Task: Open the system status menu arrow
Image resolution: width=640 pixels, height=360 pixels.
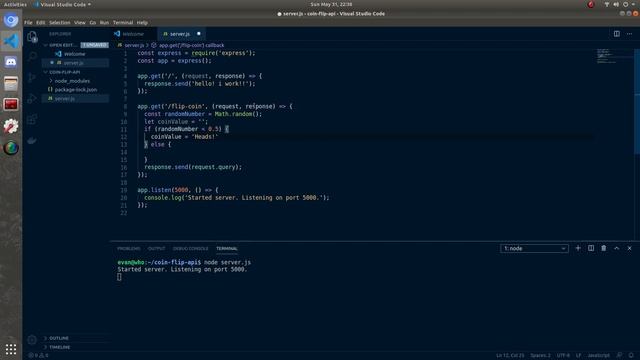Action: point(634,4)
